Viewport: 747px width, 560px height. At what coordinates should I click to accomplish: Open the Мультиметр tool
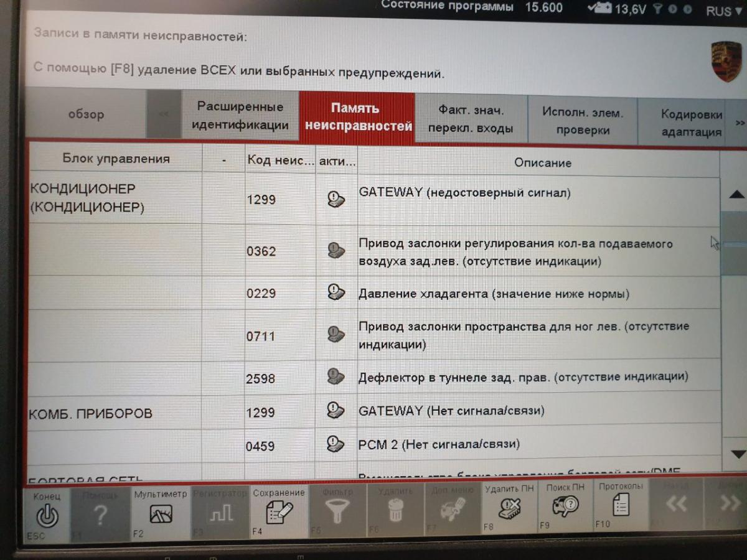click(160, 513)
